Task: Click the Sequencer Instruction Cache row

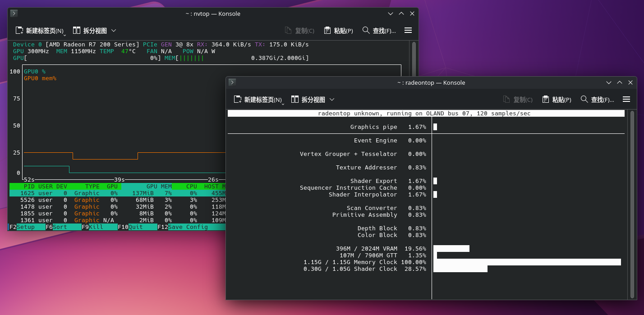Action: click(363, 188)
